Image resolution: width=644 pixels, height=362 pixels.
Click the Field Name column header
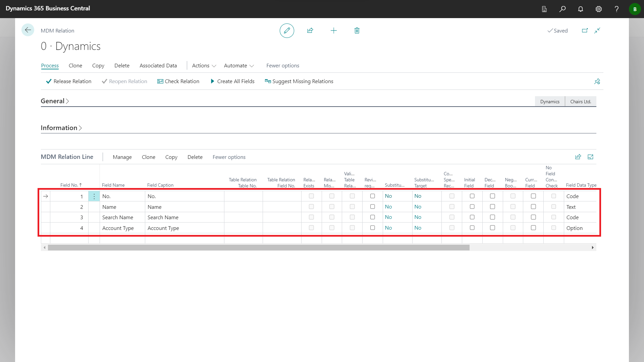tap(113, 185)
